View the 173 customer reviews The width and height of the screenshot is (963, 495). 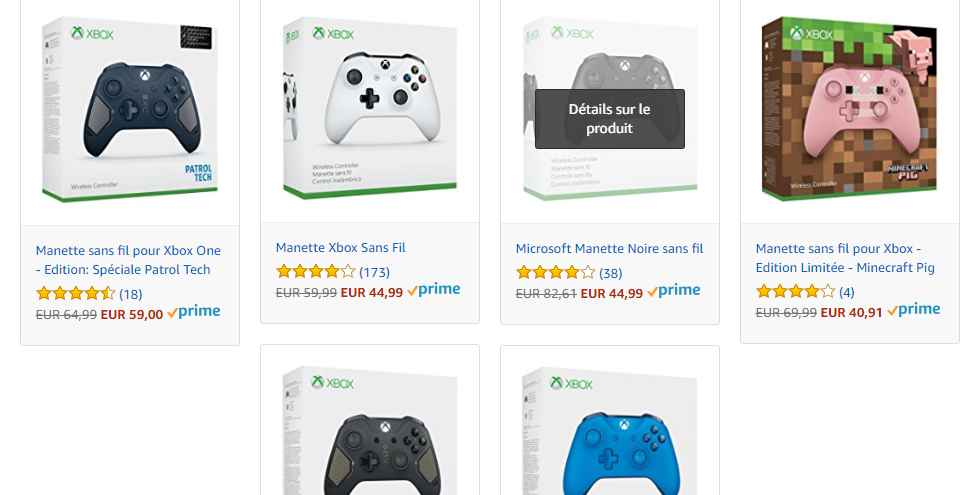tap(374, 272)
